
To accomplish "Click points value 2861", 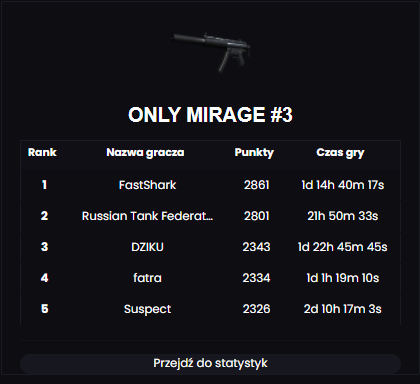I will (x=256, y=185).
